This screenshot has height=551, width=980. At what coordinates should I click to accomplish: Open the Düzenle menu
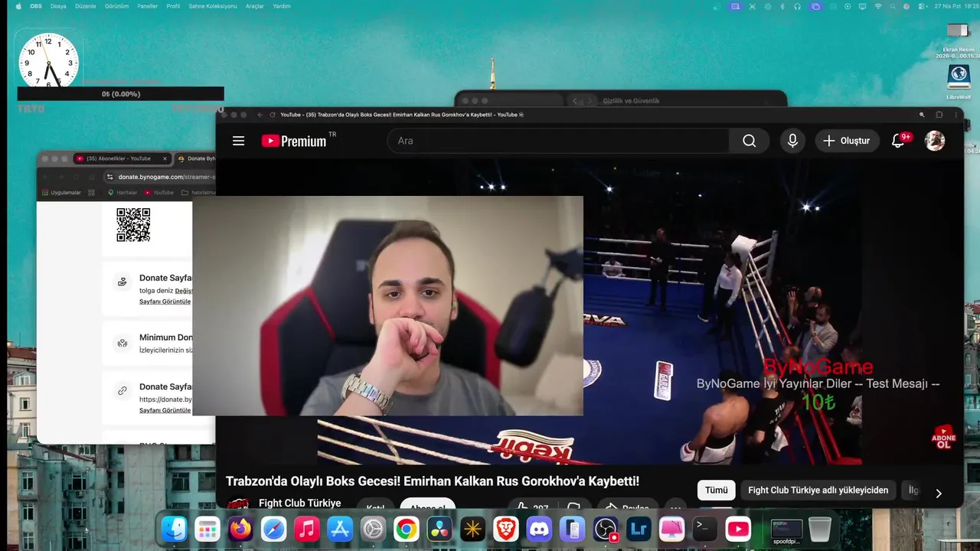pos(86,6)
